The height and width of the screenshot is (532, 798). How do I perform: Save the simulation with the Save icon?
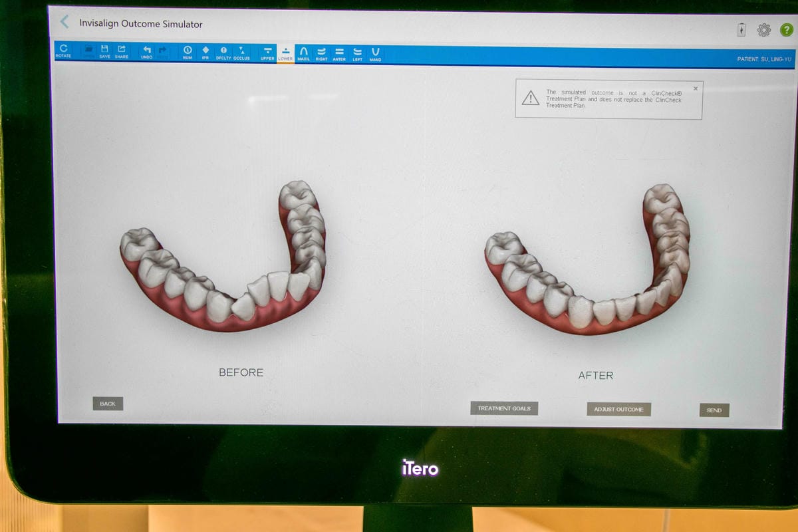pyautogui.click(x=104, y=51)
